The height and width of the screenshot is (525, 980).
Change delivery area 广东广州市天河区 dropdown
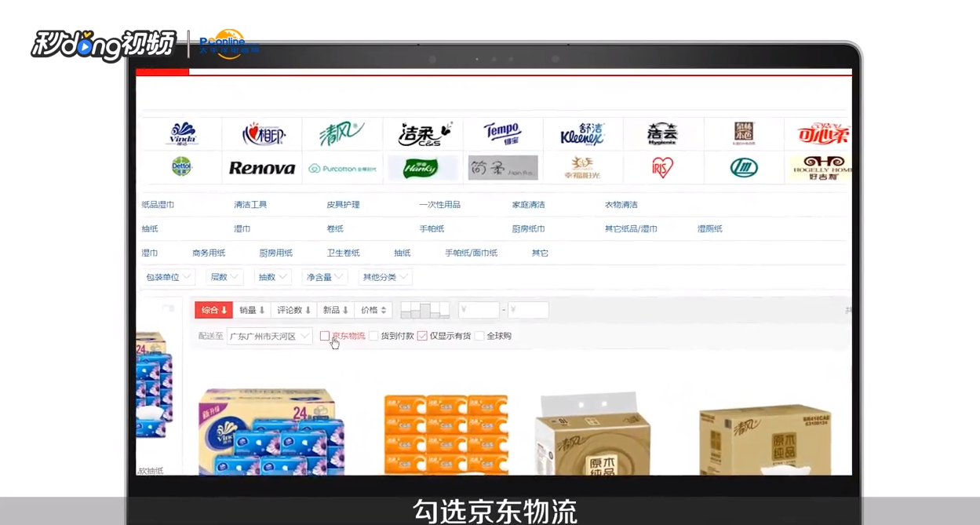(269, 336)
